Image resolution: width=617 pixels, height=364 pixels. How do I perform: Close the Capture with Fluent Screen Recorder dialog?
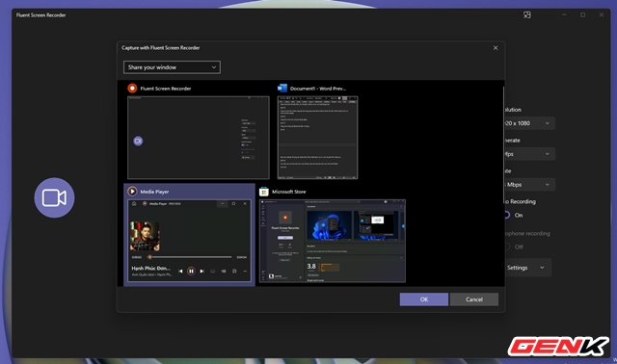(x=496, y=48)
